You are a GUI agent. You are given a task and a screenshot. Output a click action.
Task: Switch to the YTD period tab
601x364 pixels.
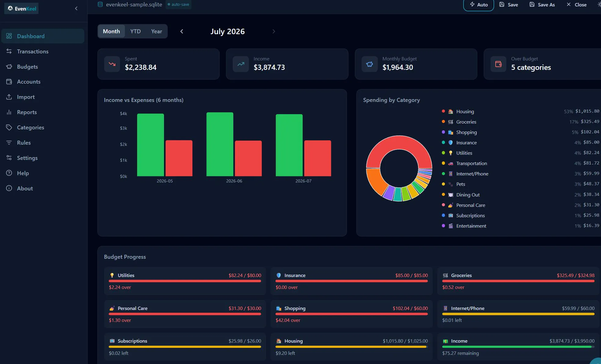click(x=136, y=31)
